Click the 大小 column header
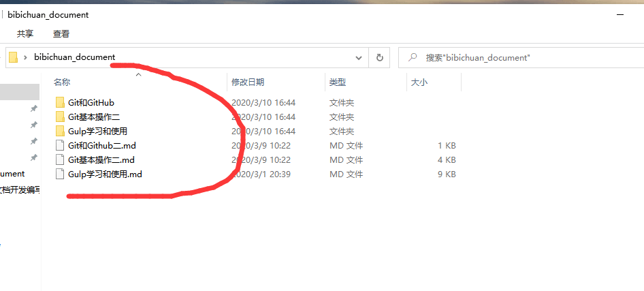This screenshot has width=644, height=291. point(419,82)
